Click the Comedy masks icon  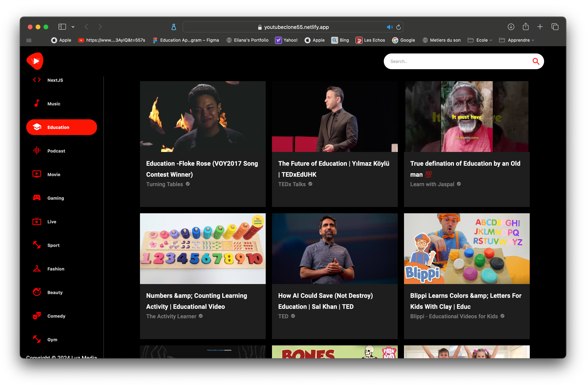pyautogui.click(x=37, y=316)
